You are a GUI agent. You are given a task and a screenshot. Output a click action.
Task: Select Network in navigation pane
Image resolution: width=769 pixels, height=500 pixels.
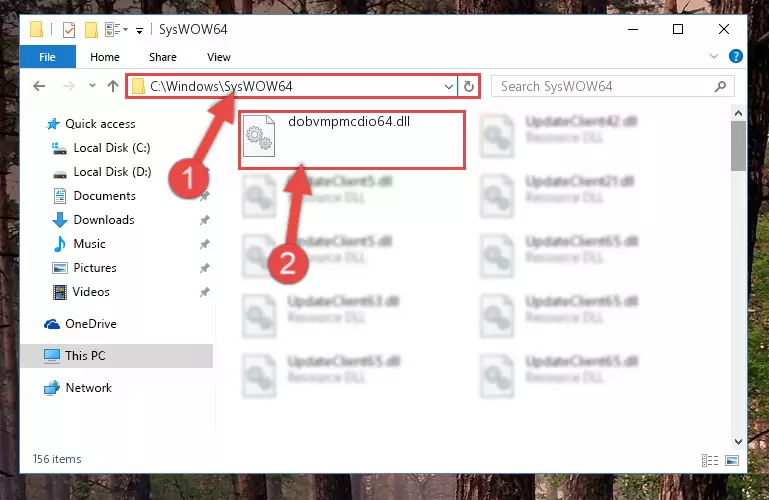pyautogui.click(x=89, y=388)
